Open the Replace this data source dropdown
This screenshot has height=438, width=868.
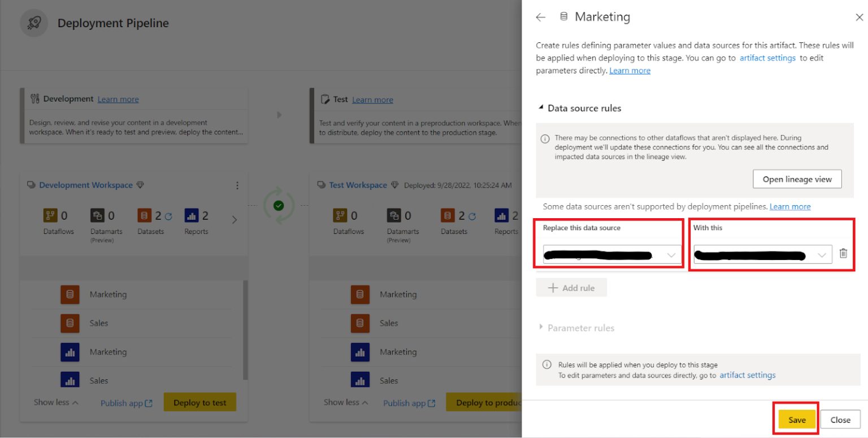672,254
